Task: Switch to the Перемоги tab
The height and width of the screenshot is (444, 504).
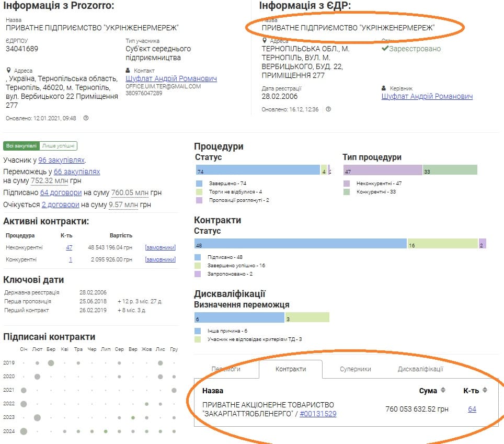Action: 226,369
